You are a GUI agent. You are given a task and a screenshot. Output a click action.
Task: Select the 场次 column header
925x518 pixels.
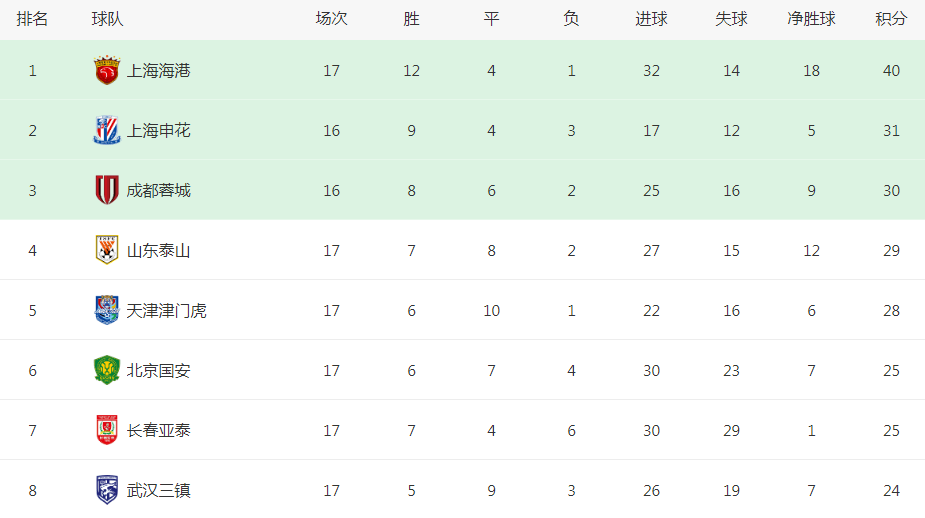coord(331,19)
